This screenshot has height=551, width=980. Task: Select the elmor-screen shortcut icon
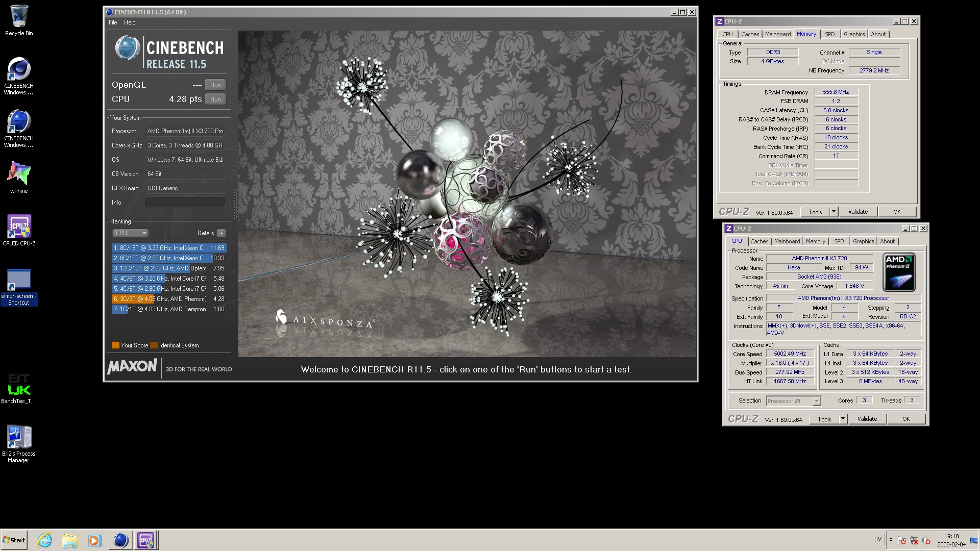click(x=19, y=287)
